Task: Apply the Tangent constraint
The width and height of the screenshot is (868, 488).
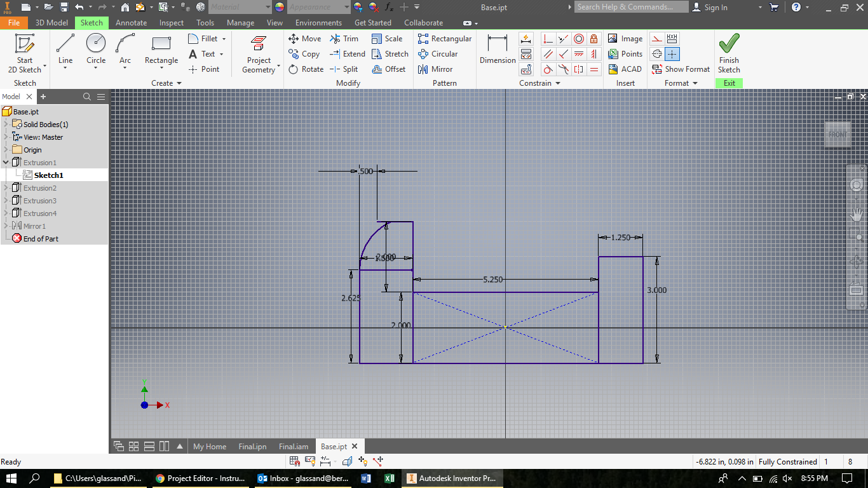Action: pos(548,69)
